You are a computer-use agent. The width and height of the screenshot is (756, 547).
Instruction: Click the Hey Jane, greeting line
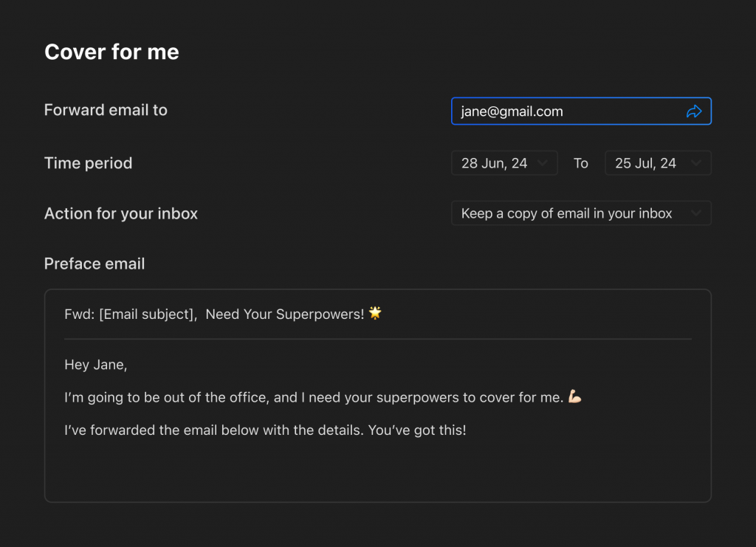coord(96,365)
